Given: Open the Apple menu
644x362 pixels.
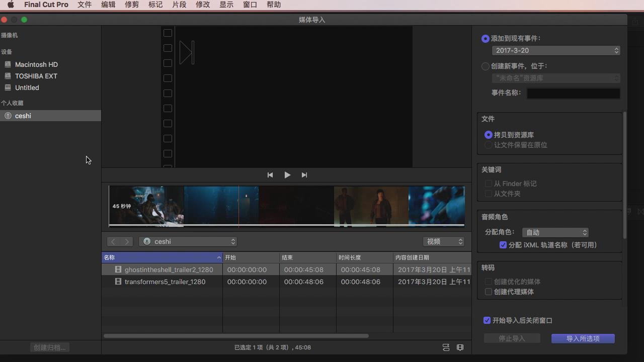Looking at the screenshot, I should tap(11, 5).
